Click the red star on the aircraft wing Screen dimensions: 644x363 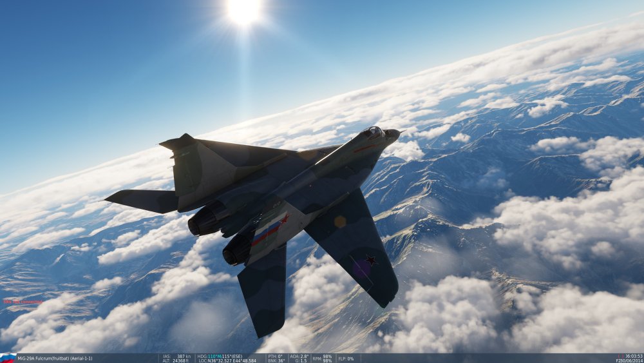pyautogui.click(x=372, y=260)
